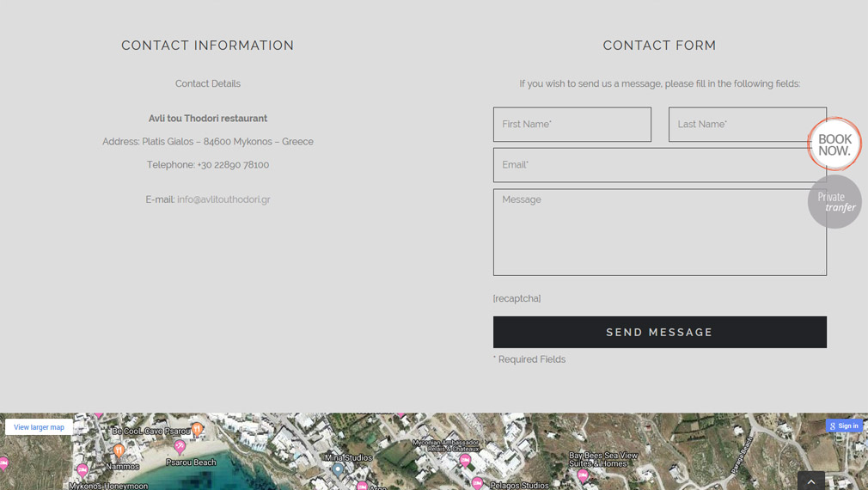Click the Email input field
Image resolution: width=868 pixels, height=490 pixels.
pyautogui.click(x=660, y=165)
